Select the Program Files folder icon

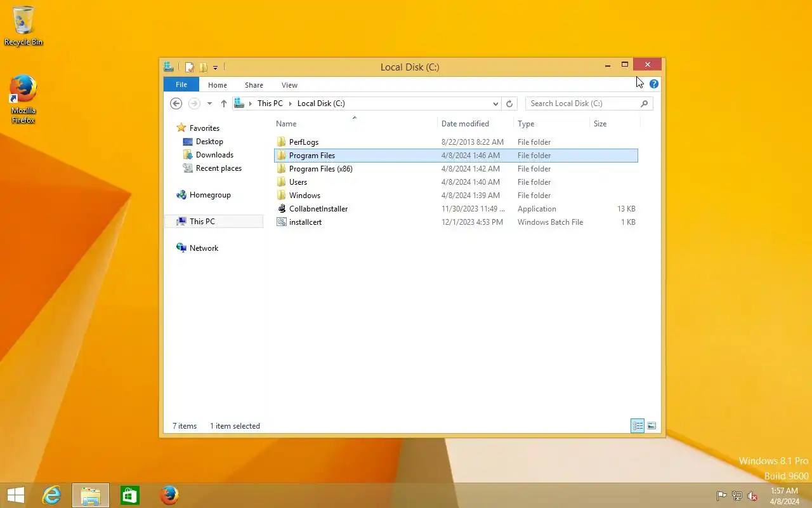[282, 156]
